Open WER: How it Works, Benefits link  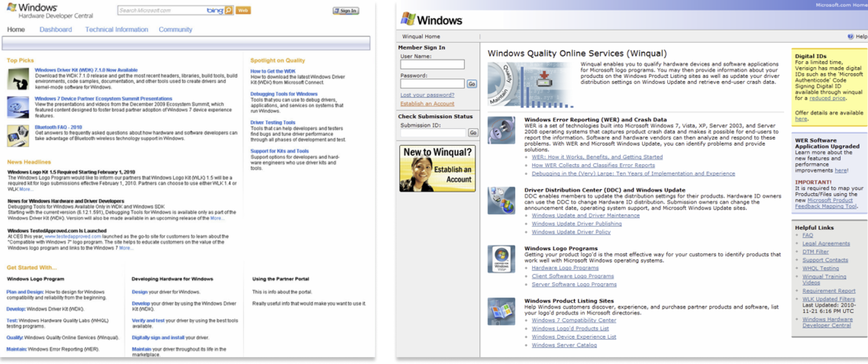[597, 157]
